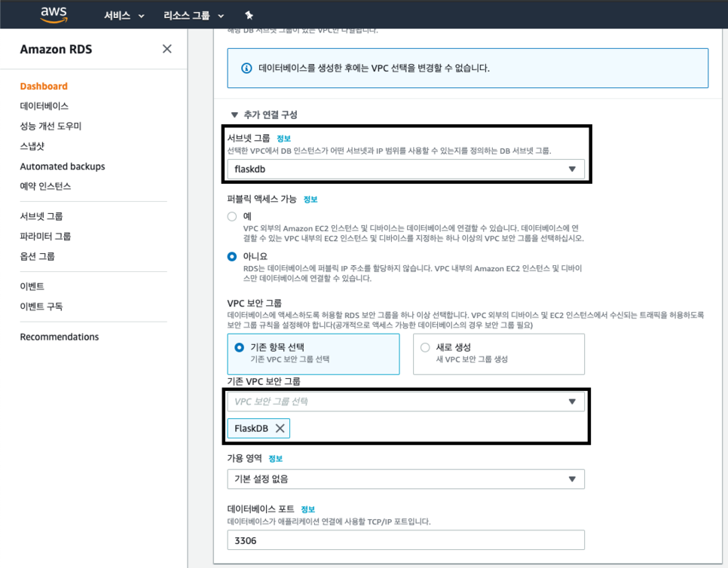Close the Amazon RDS sidebar panel
This screenshot has height=568, width=728.
pyautogui.click(x=167, y=49)
